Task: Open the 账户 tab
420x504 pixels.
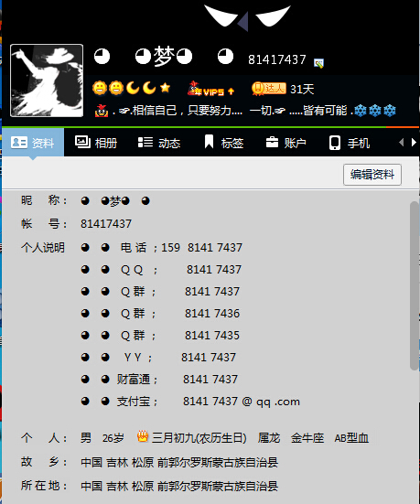Action: point(286,143)
